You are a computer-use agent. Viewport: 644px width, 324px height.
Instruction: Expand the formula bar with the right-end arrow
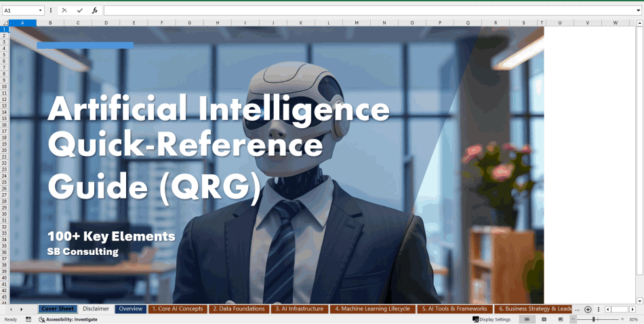pos(639,11)
